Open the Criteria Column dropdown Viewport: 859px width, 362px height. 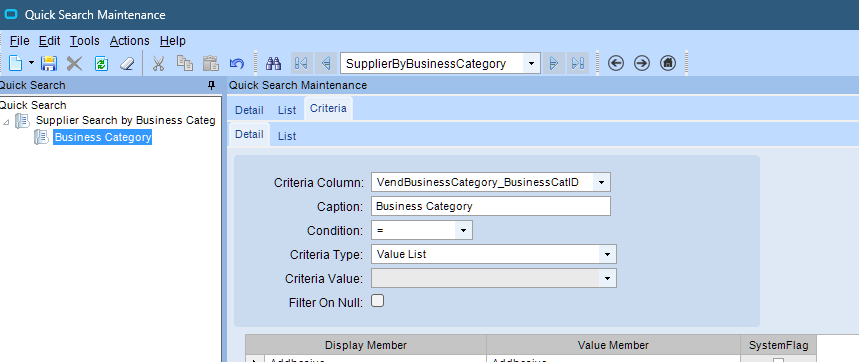(602, 182)
